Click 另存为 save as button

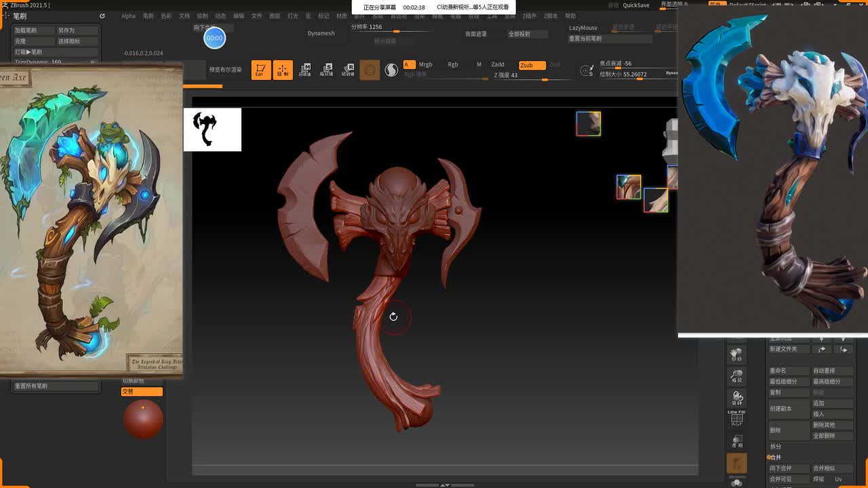[77, 30]
